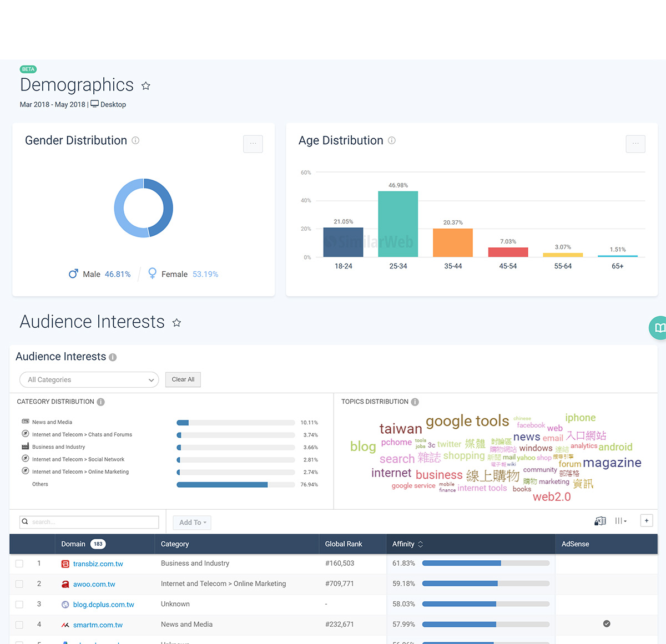Expand the Add To dropdown
Image resolution: width=666 pixels, height=644 pixels.
(x=192, y=523)
